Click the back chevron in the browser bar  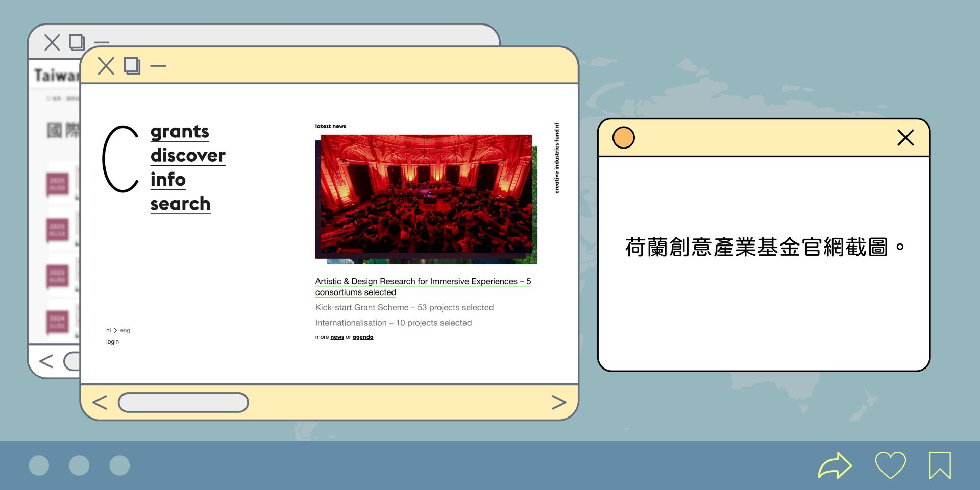click(x=100, y=402)
